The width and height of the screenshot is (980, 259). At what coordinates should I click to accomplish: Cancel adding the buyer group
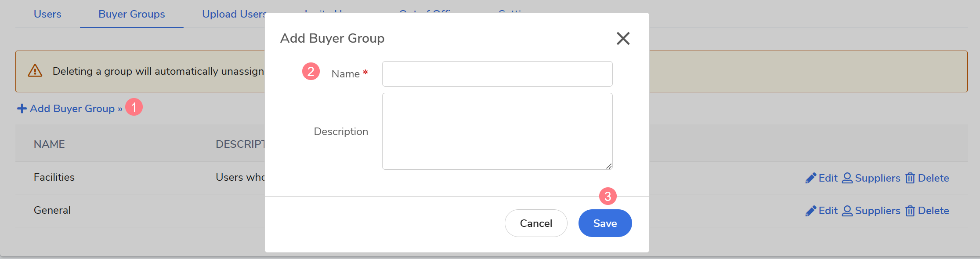[535, 223]
